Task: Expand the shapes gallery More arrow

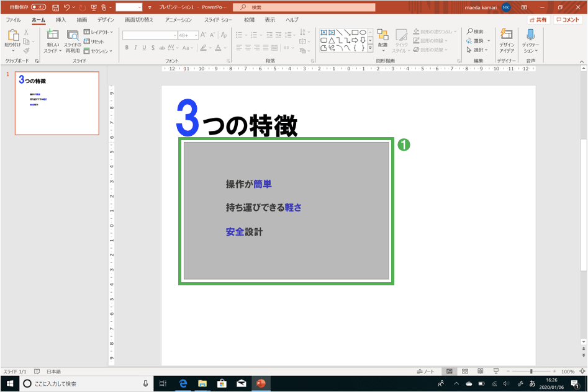Action: coord(370,48)
